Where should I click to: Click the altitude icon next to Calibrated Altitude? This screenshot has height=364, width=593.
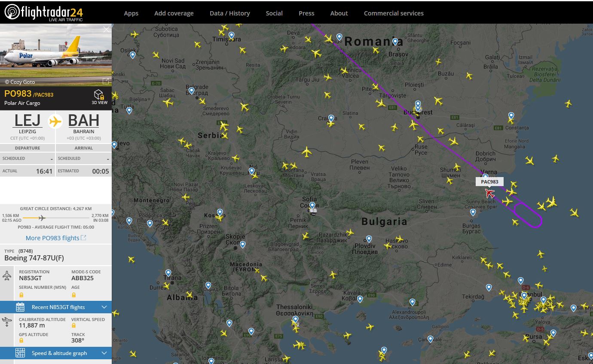7,322
